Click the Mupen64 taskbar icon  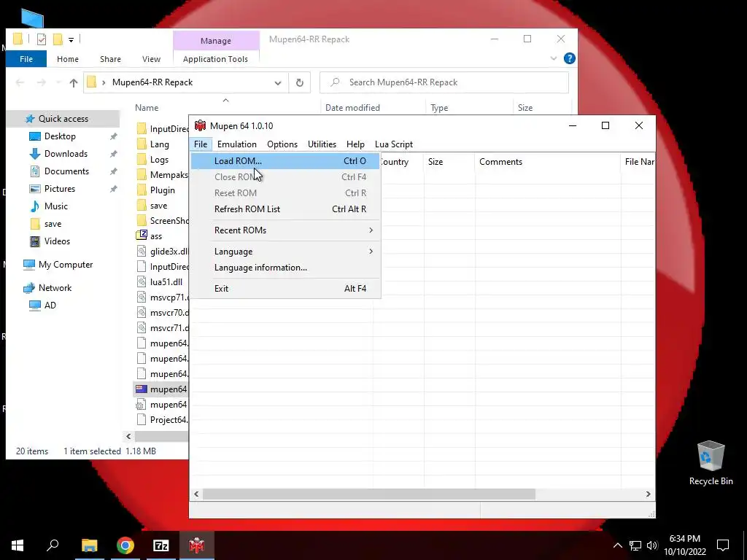tap(197, 545)
